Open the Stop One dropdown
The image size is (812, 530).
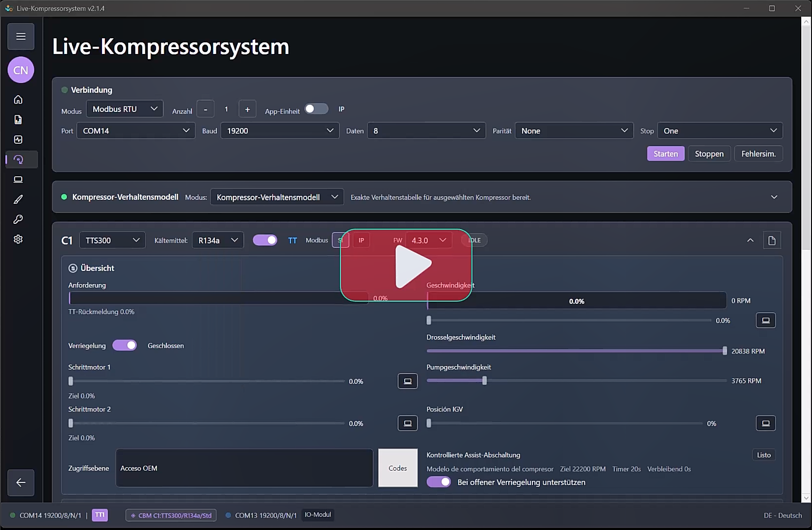click(720, 131)
